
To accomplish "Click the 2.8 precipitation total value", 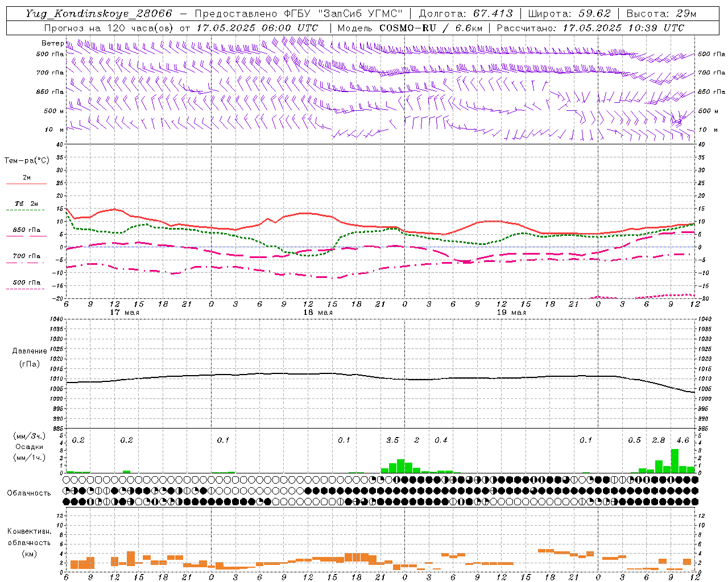I will point(659,440).
